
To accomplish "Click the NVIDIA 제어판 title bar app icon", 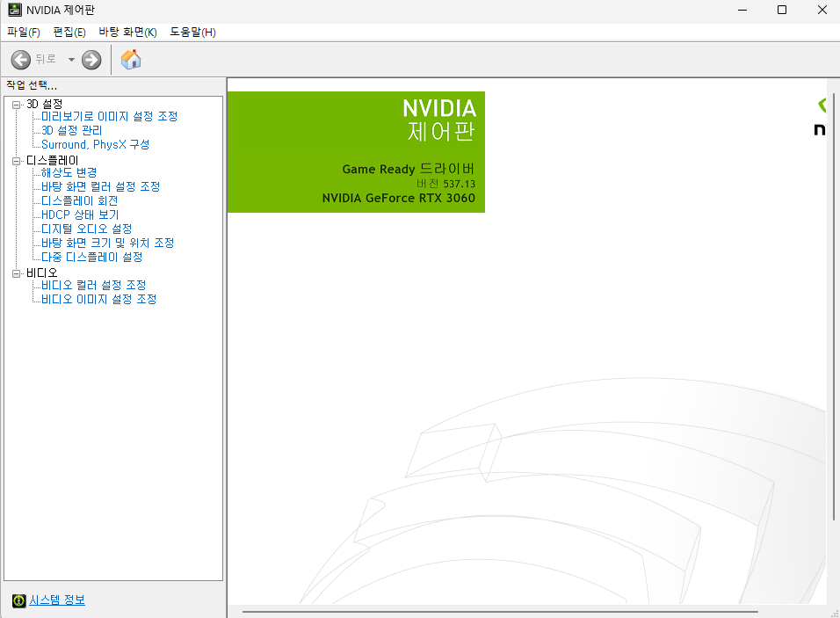I will pos(14,10).
